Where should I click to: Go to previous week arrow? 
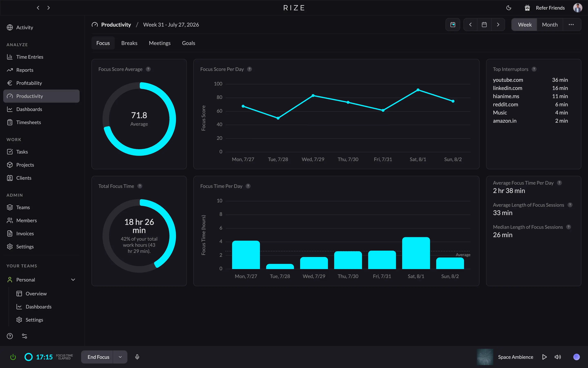[470, 25]
